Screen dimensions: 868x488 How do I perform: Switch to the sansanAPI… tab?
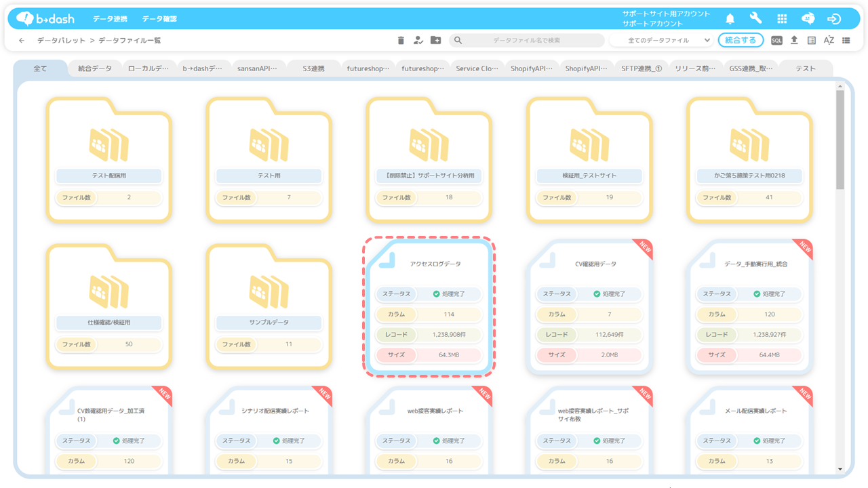(257, 68)
